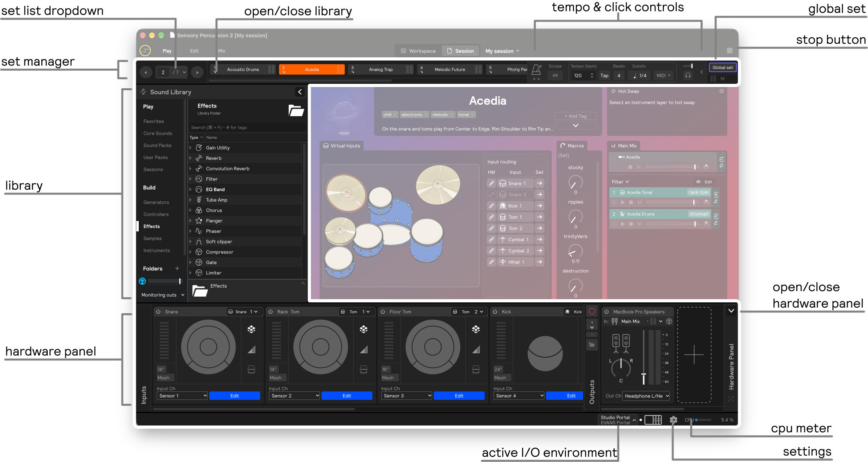Toggle power for MacBook Pro Speakers output
This screenshot has width=868, height=462.
607,312
